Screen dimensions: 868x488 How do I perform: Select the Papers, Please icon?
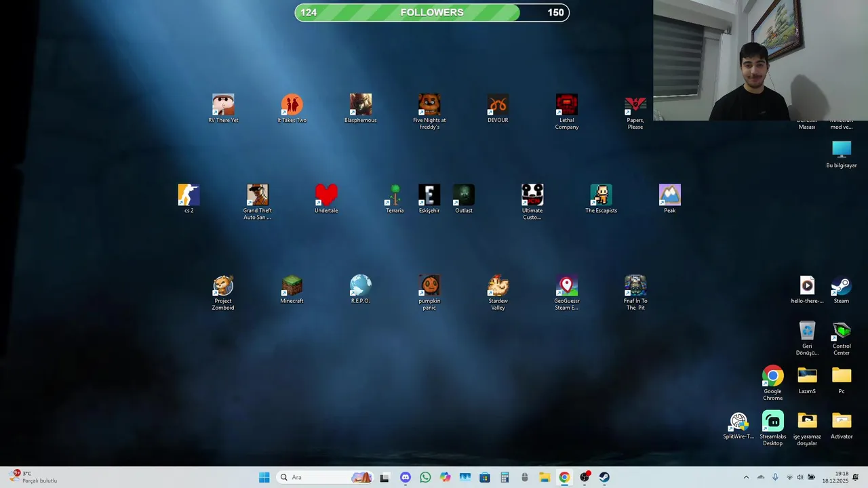pyautogui.click(x=635, y=112)
